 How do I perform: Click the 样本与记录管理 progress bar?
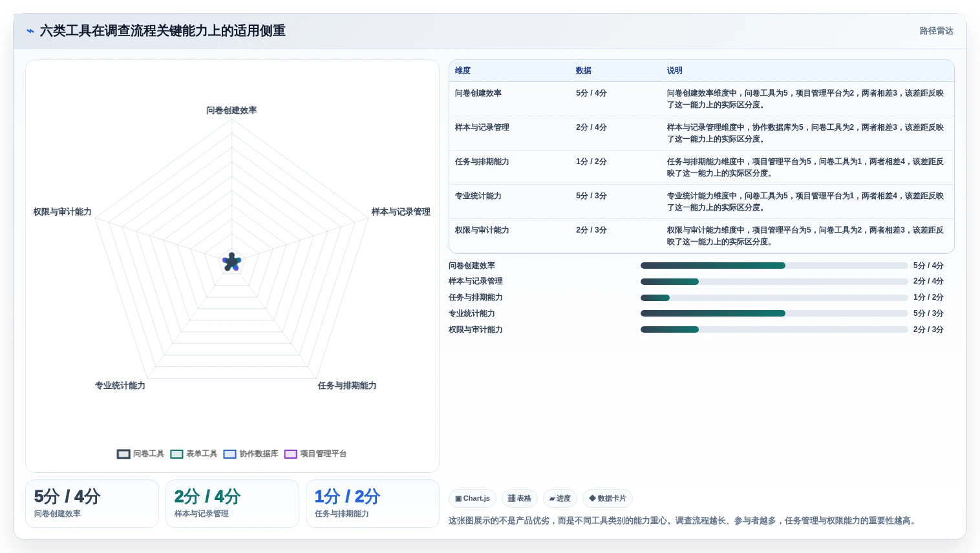pyautogui.click(x=774, y=282)
